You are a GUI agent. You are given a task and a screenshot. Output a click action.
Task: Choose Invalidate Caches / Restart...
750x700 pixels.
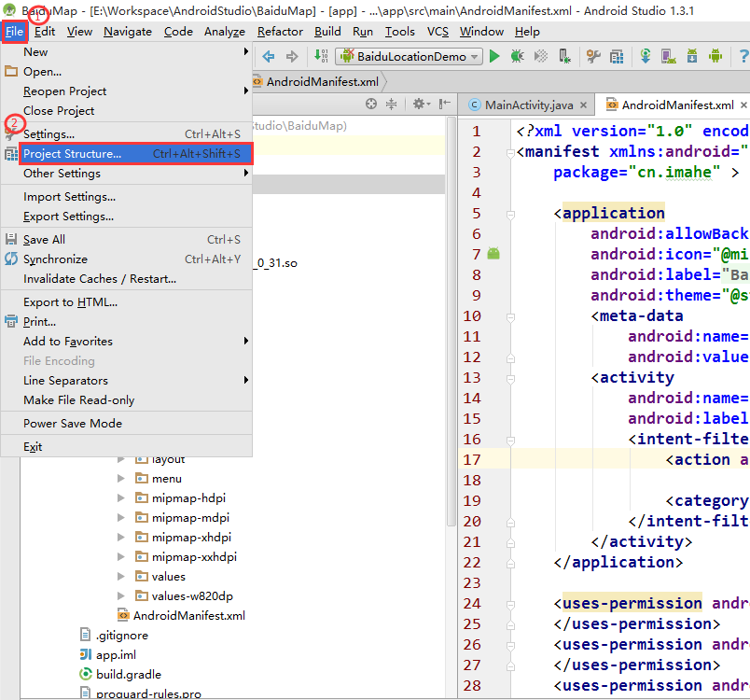[126, 278]
